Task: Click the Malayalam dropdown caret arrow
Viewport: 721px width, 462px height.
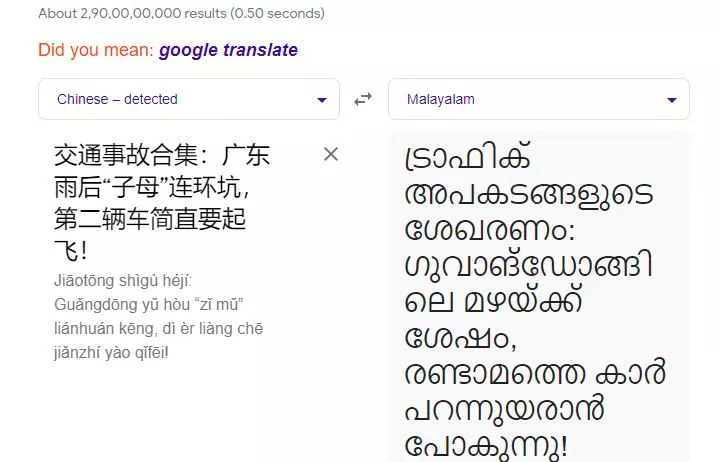Action: (671, 100)
